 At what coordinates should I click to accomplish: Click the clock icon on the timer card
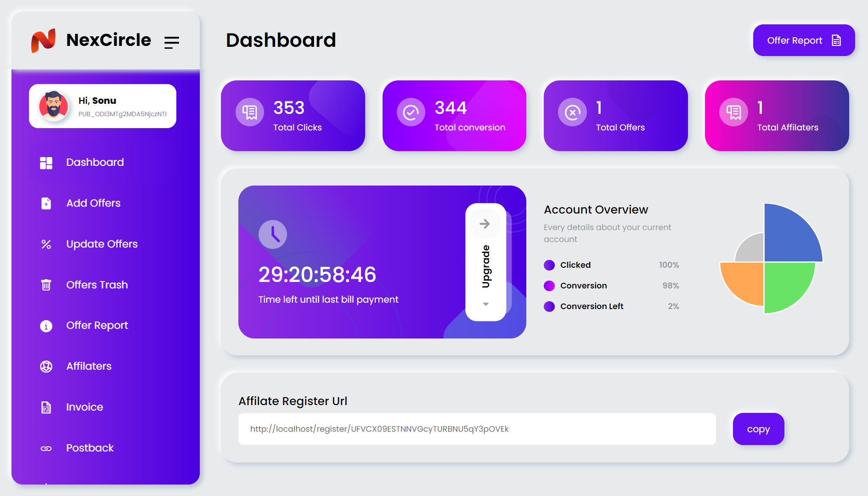click(x=273, y=235)
